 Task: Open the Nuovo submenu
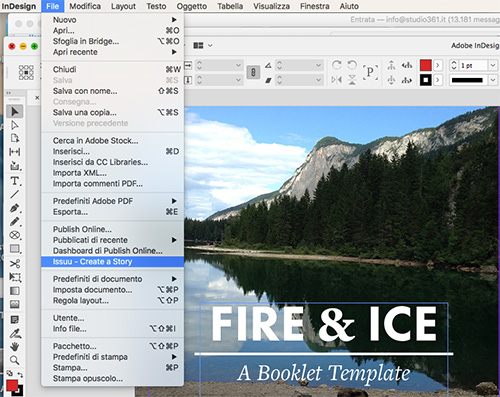113,20
